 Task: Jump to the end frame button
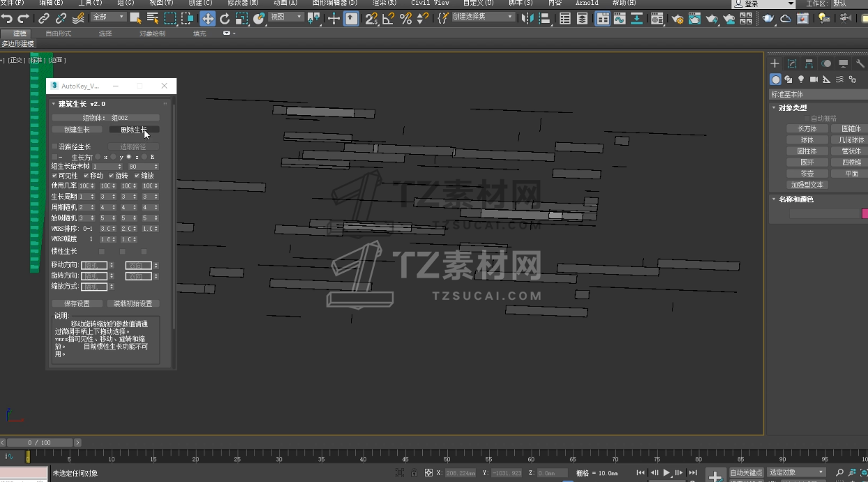point(692,473)
